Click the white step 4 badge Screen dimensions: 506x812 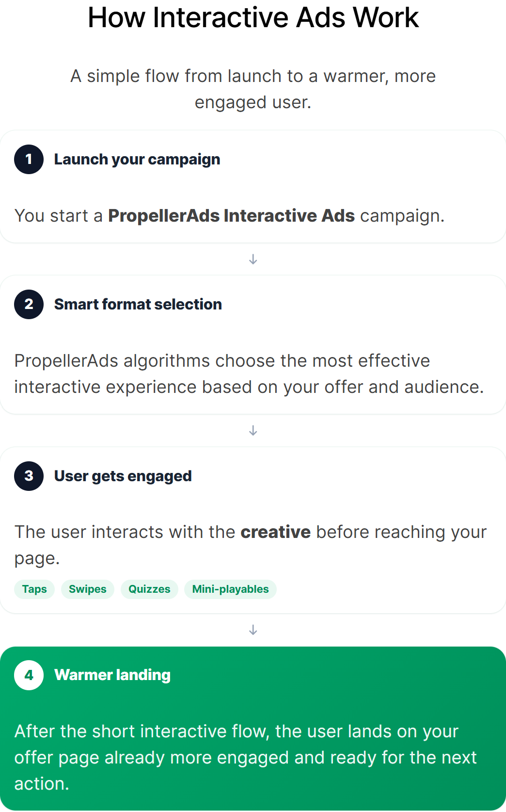29,675
